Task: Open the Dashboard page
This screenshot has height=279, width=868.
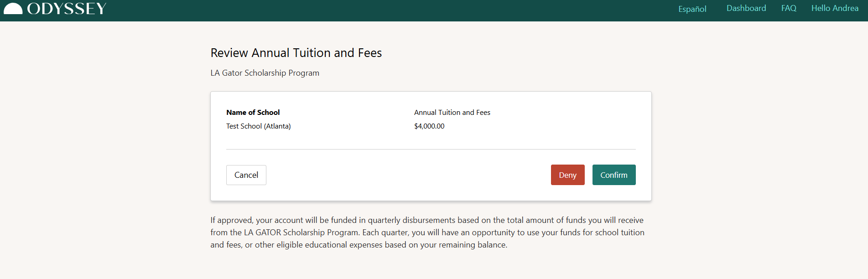Action: click(746, 8)
